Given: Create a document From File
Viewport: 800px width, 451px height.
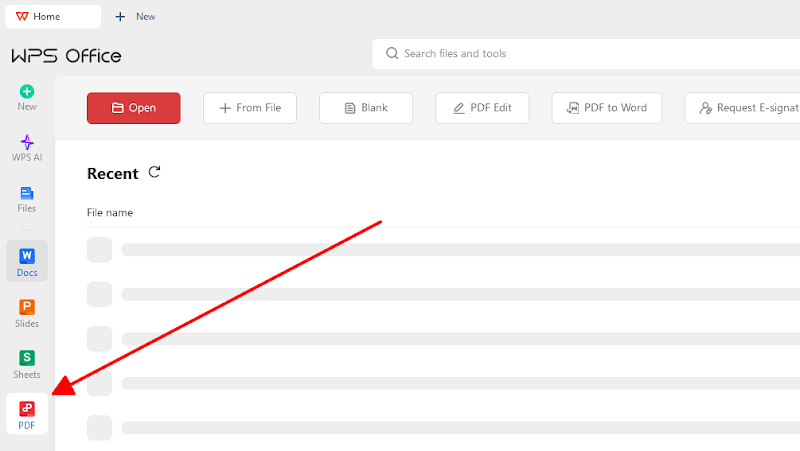Looking at the screenshot, I should (250, 108).
